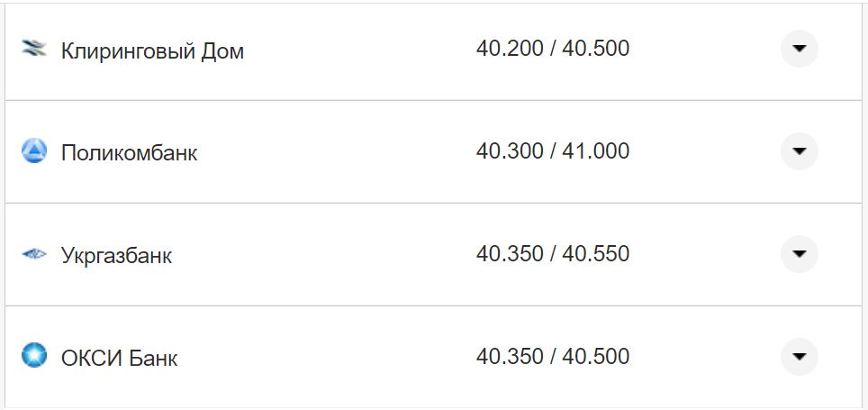Click the 40.500 sell rate of ОКСИ Банк
This screenshot has height=410, width=868.
pos(596,357)
